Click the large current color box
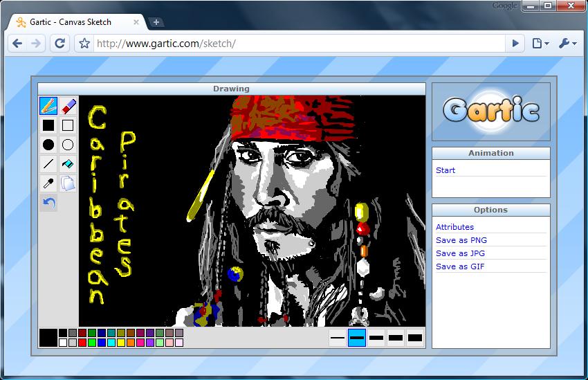This screenshot has width=588, height=380. [48, 338]
